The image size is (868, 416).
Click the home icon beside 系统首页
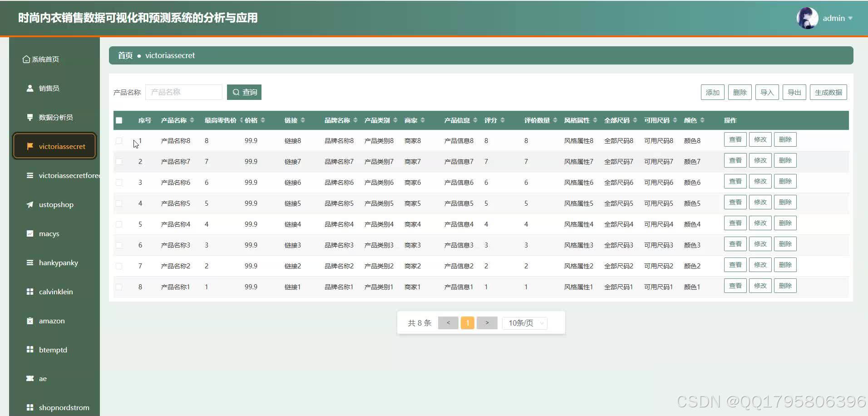coord(26,59)
